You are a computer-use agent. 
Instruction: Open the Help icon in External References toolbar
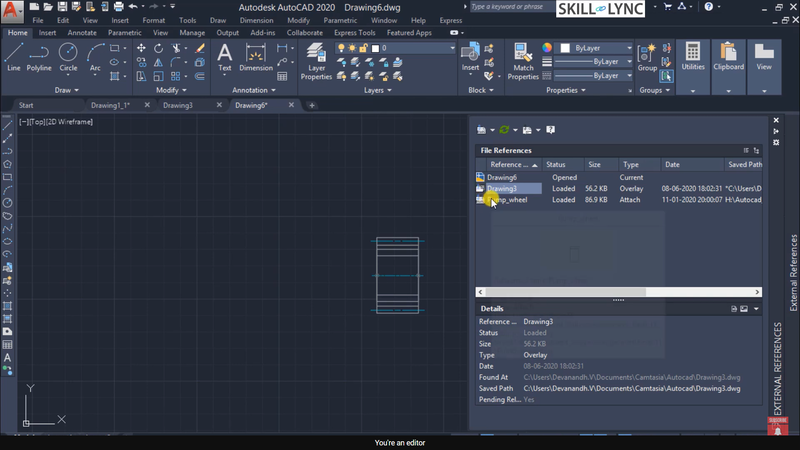[550, 129]
